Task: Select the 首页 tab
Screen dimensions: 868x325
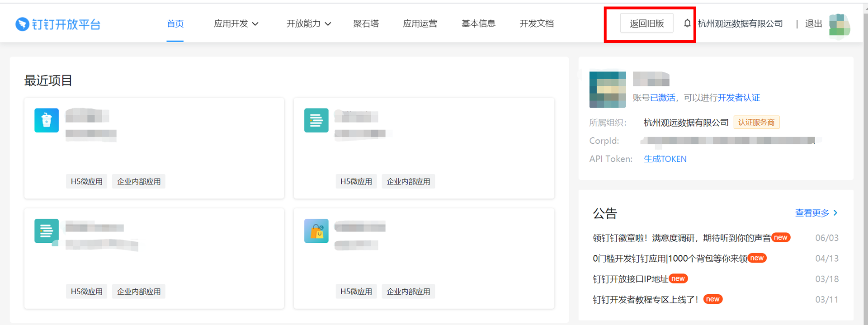Action: pyautogui.click(x=175, y=24)
